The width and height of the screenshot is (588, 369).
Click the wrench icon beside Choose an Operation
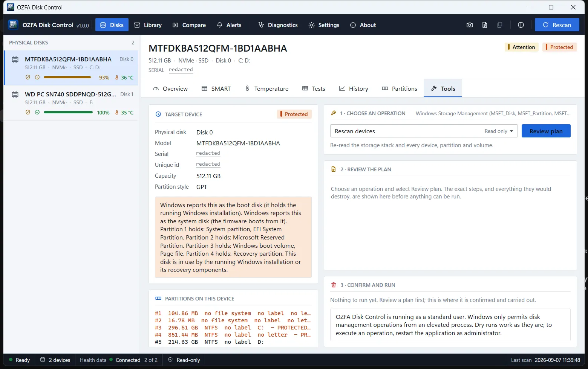click(333, 113)
